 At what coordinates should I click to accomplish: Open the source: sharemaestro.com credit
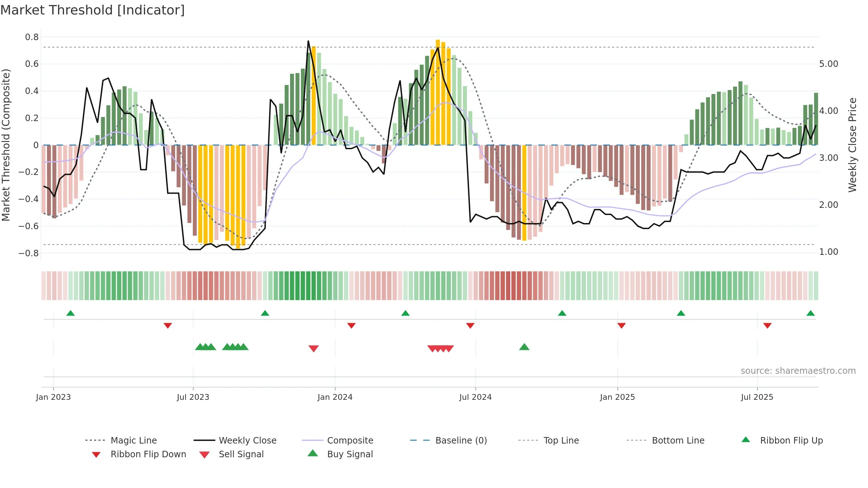coord(798,371)
